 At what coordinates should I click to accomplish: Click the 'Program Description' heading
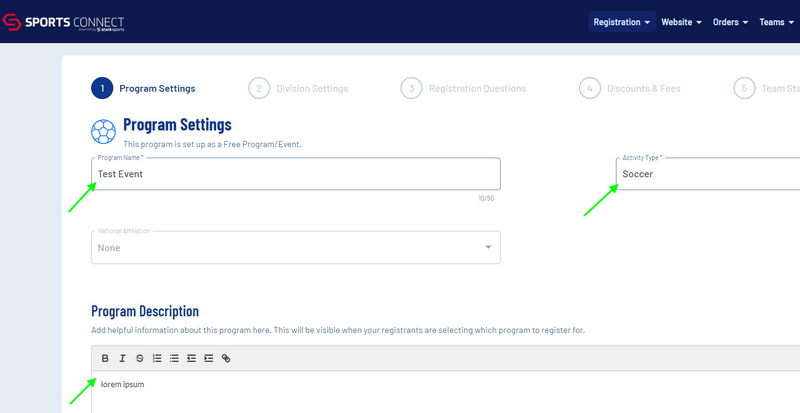click(145, 311)
